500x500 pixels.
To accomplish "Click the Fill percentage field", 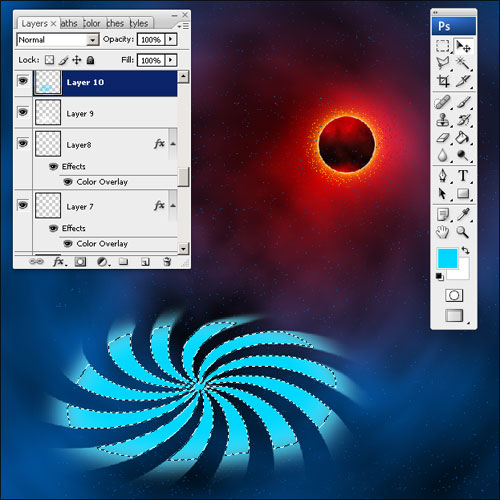I will [151, 60].
